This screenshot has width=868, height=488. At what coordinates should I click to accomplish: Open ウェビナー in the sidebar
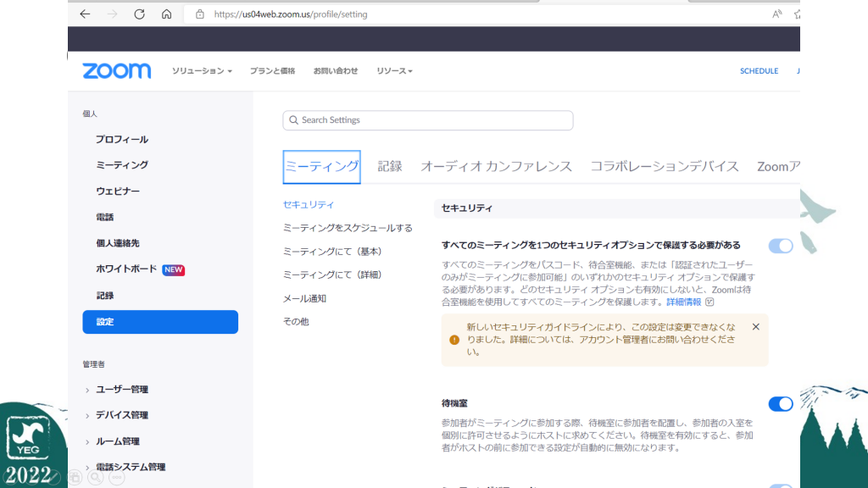pos(118,191)
